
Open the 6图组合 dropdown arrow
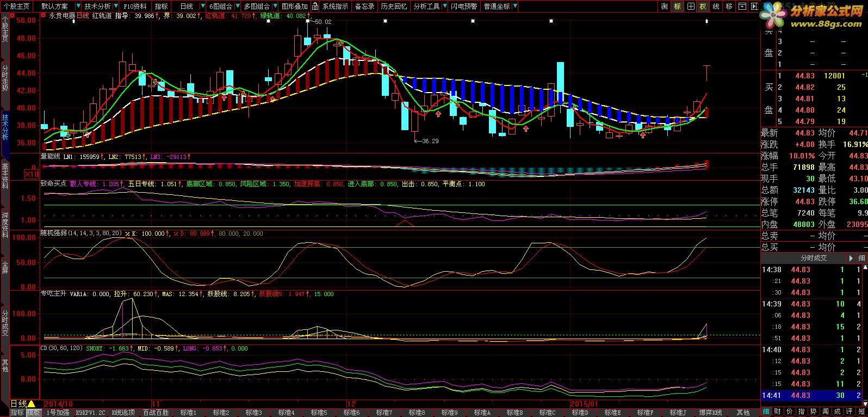click(x=237, y=7)
